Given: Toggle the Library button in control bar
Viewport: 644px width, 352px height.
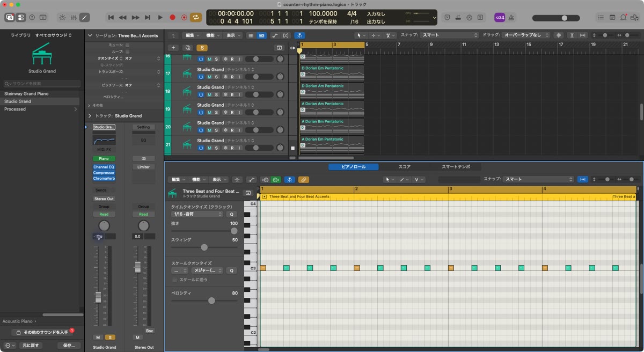Looking at the screenshot, I should [10, 17].
